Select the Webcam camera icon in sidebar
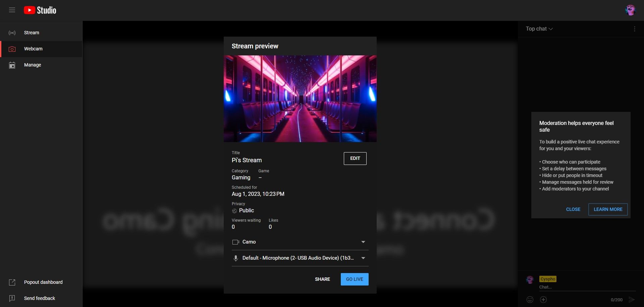 [x=12, y=49]
